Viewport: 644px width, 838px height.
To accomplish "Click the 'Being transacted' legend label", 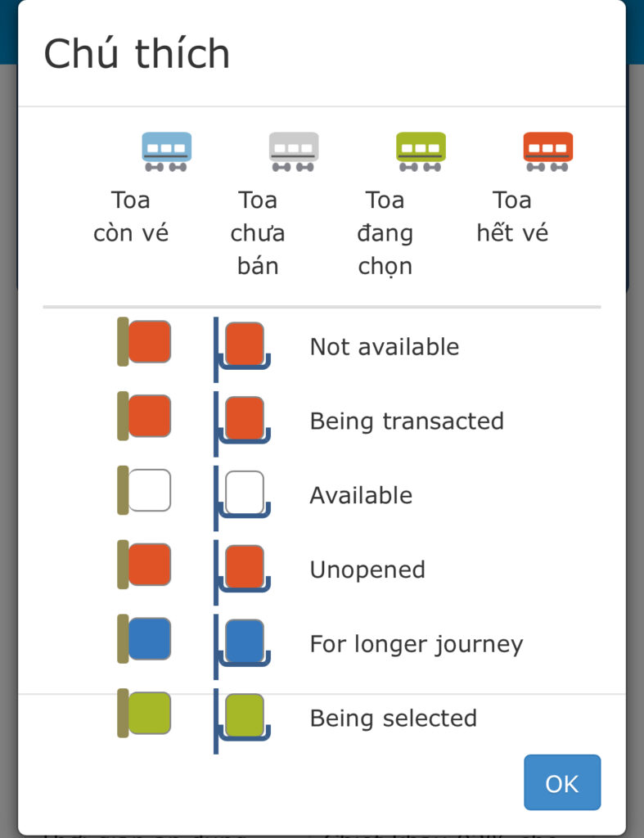I will coord(408,421).
